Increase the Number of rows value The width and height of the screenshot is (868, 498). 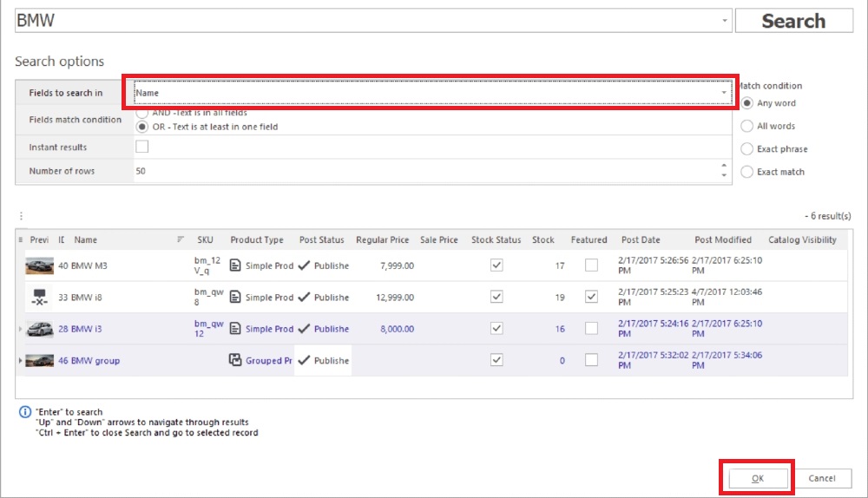click(724, 166)
